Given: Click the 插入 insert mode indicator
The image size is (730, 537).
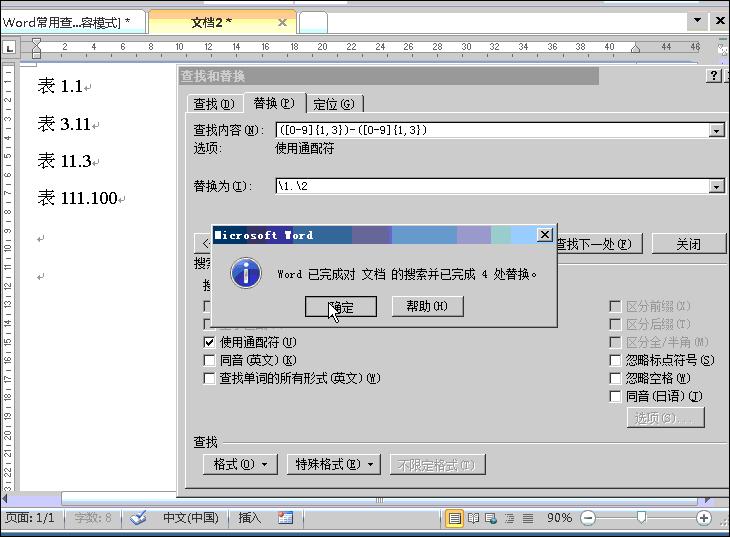Looking at the screenshot, I should [x=249, y=517].
